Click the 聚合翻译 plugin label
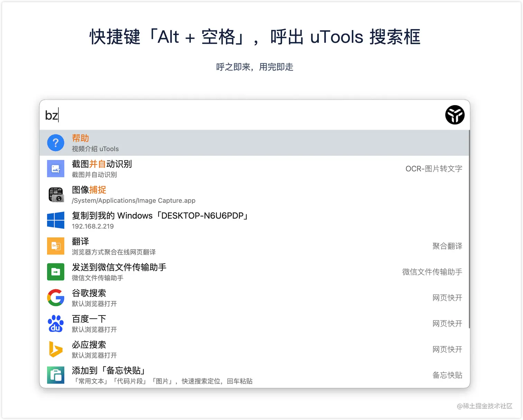 (447, 246)
